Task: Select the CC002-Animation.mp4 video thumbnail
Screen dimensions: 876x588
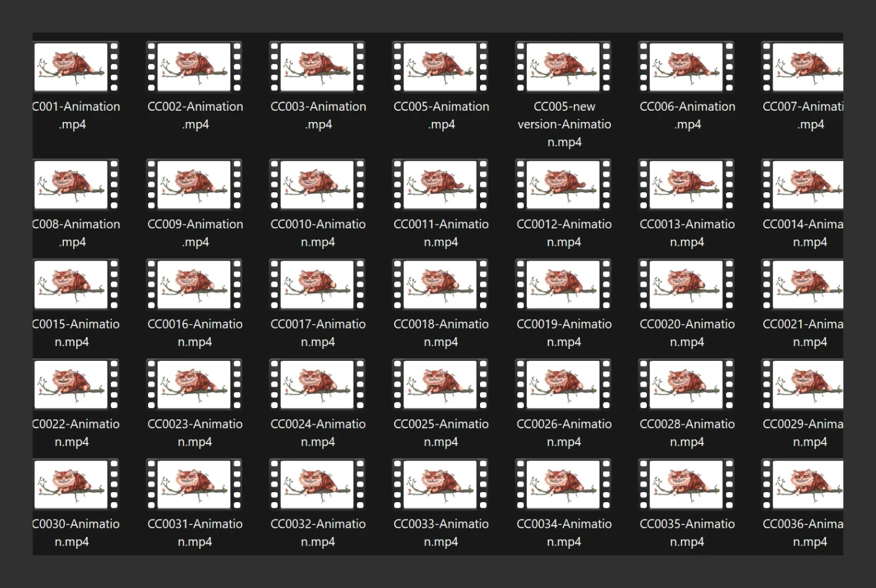Action: (x=194, y=67)
